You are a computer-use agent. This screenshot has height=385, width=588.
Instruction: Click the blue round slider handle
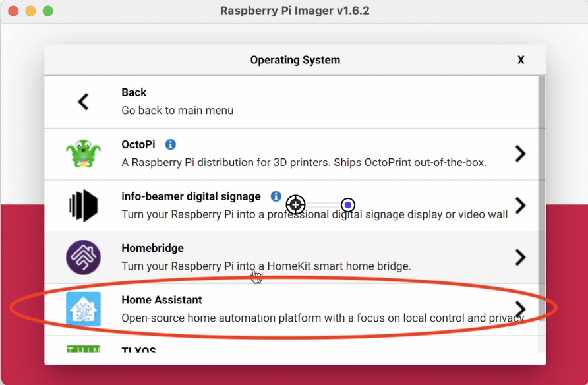pos(348,205)
